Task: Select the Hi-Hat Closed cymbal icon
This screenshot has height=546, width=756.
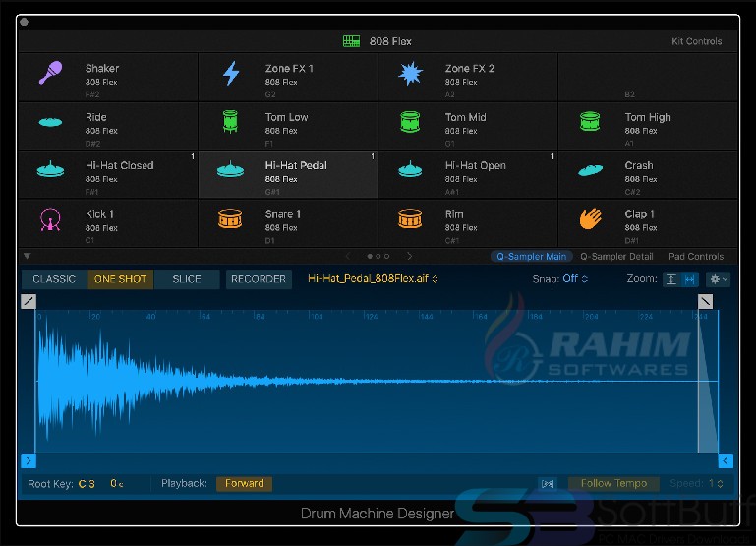Action: coord(50,170)
